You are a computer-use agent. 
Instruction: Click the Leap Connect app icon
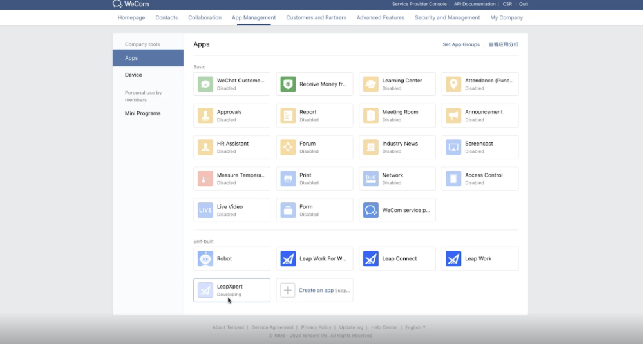(x=370, y=259)
